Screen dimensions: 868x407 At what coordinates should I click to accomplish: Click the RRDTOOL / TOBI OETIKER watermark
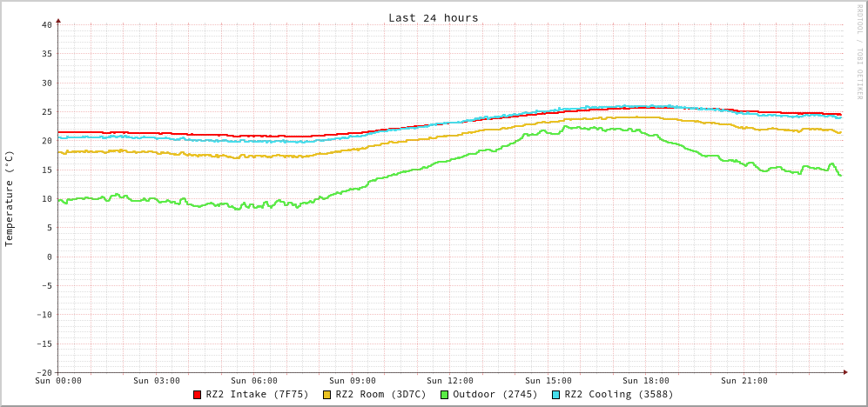pos(860,50)
